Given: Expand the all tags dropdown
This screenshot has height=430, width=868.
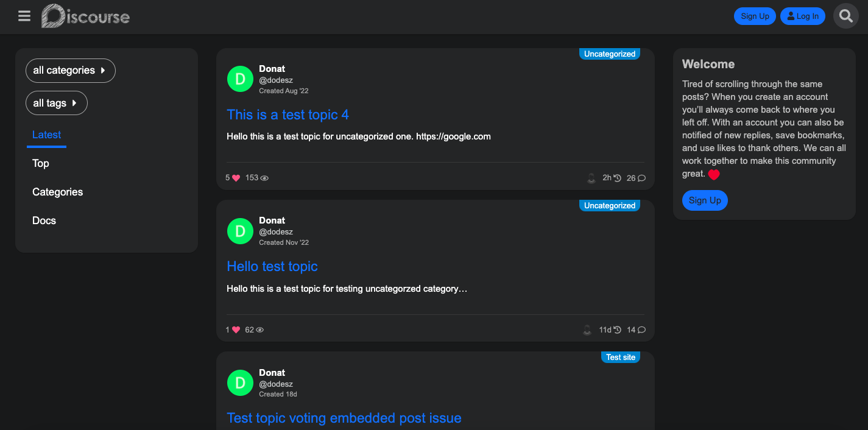Looking at the screenshot, I should click(57, 103).
